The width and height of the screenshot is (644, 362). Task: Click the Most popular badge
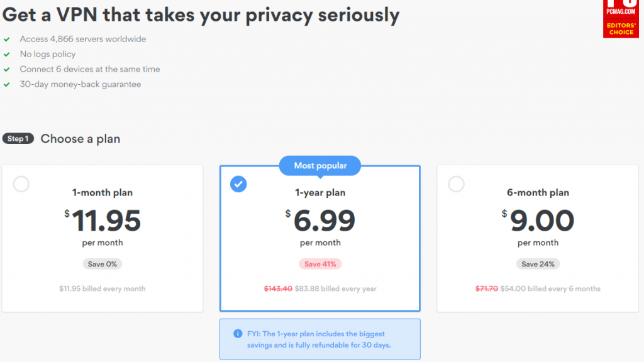320,166
